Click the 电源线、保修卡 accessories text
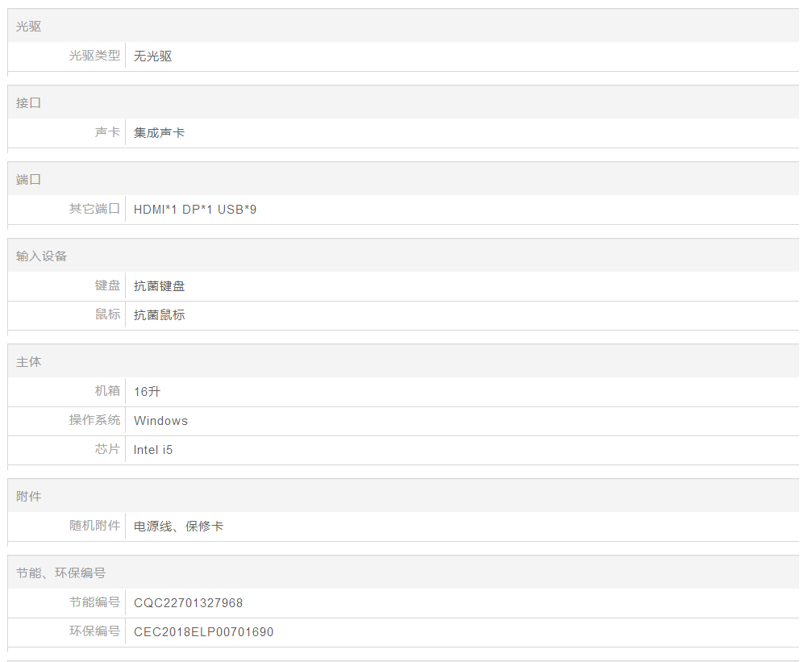Image resolution: width=812 pixels, height=662 pixels. pyautogui.click(x=179, y=527)
